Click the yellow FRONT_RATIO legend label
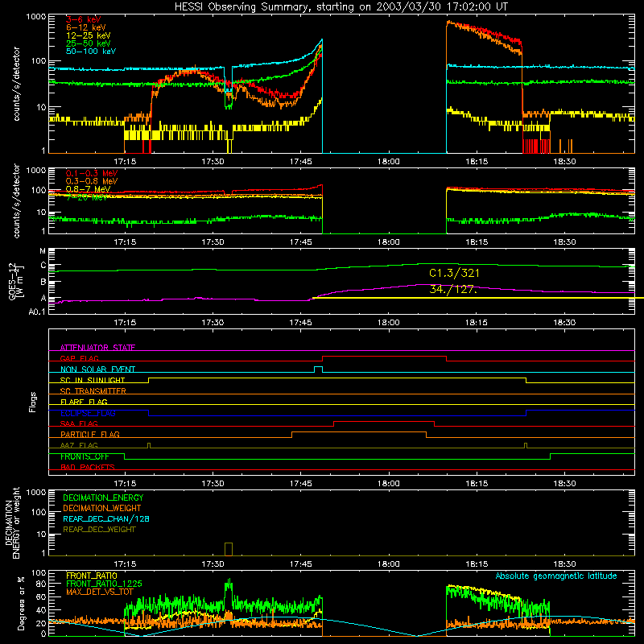The width and height of the screenshot is (644, 644). [x=92, y=576]
